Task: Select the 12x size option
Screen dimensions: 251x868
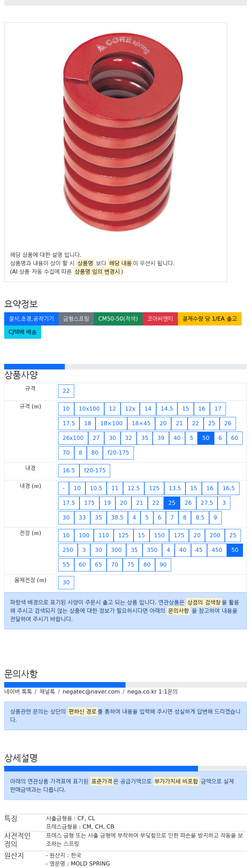Action: click(130, 409)
